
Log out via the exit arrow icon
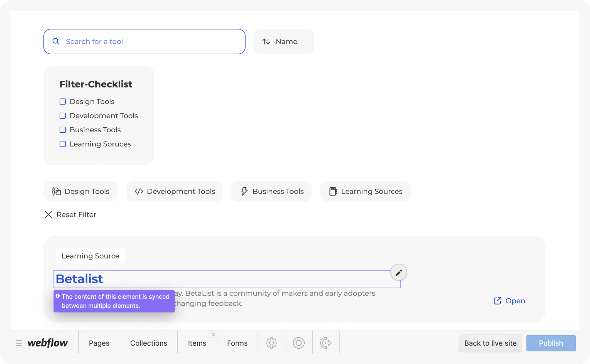[326, 343]
